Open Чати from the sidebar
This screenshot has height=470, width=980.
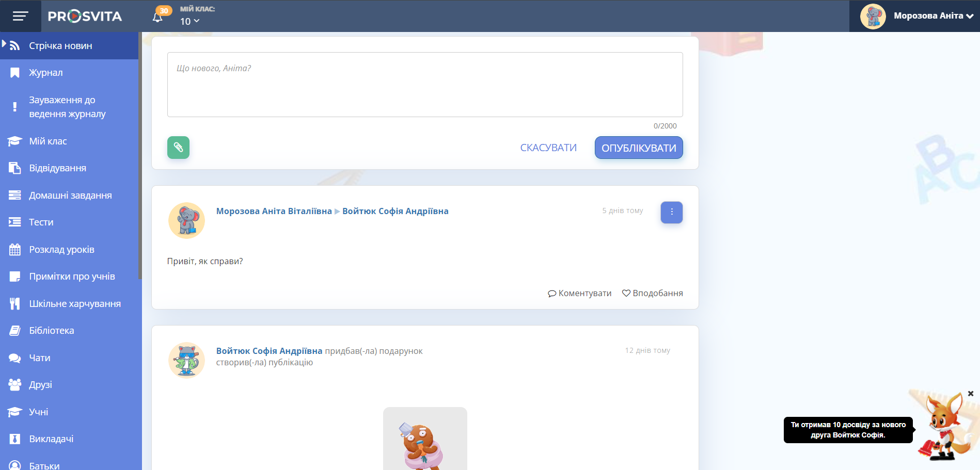click(40, 358)
